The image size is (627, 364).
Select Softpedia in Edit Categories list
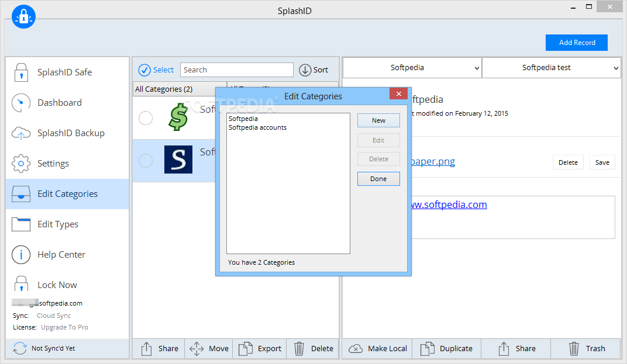pos(243,119)
